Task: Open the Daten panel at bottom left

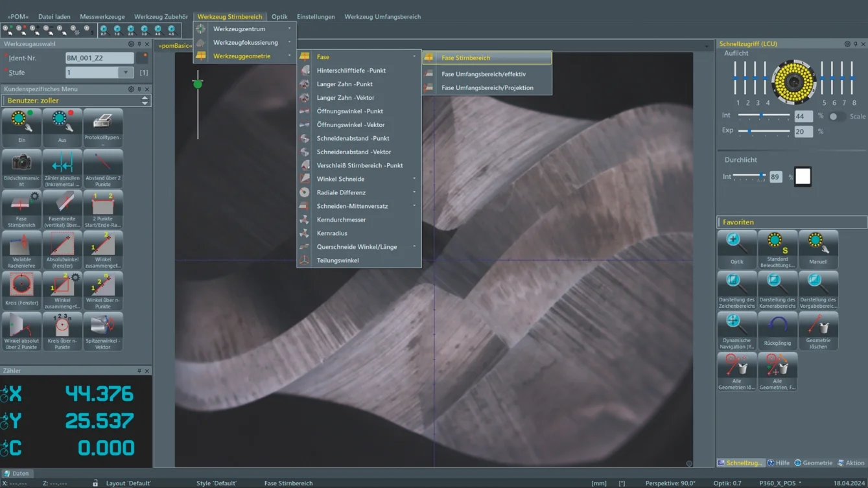Action: point(17,473)
